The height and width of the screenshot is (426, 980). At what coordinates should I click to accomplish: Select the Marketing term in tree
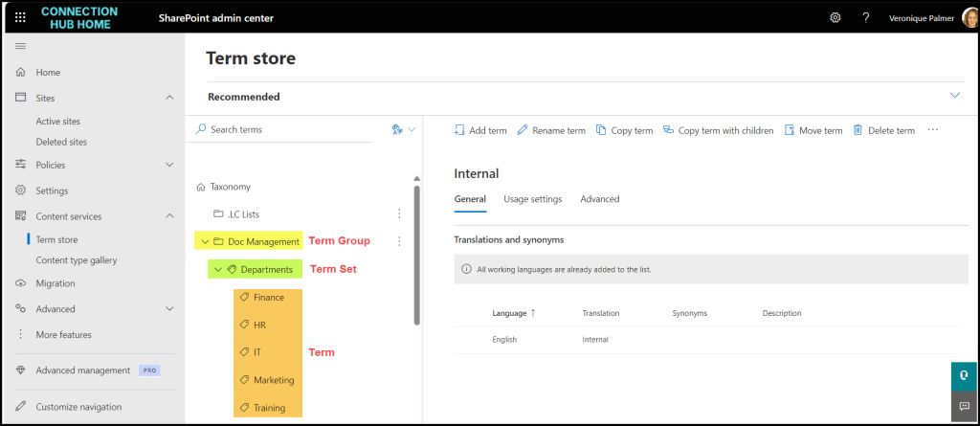[x=274, y=380]
